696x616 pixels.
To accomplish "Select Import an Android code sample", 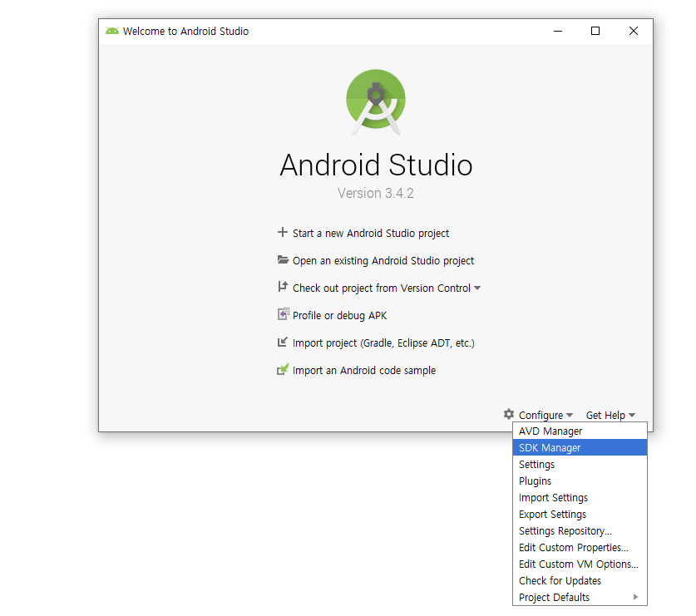I will coord(364,371).
